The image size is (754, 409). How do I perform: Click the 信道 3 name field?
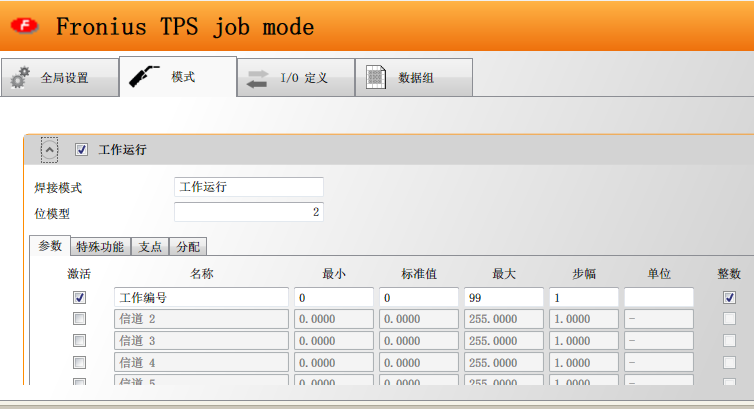(201, 341)
